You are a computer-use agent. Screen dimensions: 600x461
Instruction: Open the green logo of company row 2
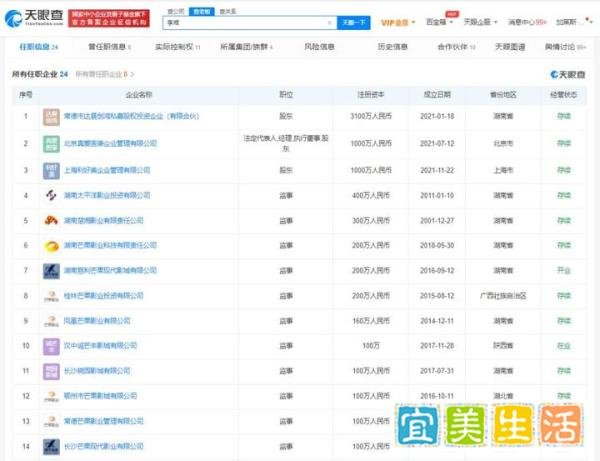51,144
